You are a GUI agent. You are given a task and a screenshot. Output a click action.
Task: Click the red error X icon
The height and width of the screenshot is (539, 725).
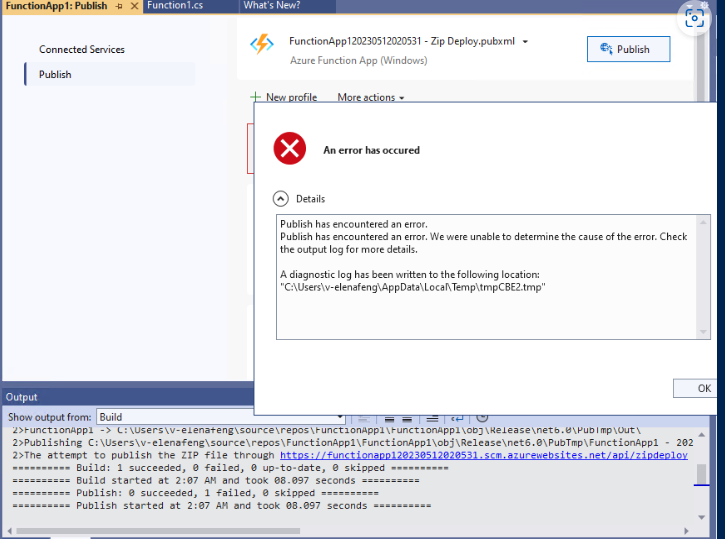289,149
